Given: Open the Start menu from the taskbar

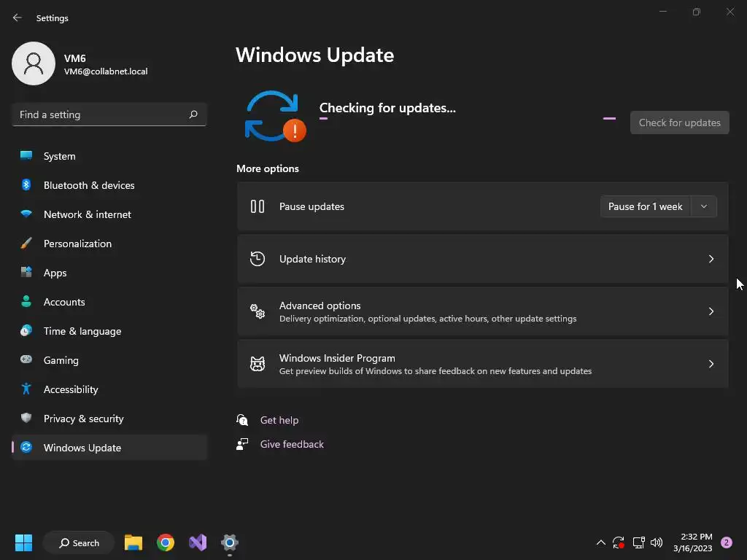Looking at the screenshot, I should 23,542.
